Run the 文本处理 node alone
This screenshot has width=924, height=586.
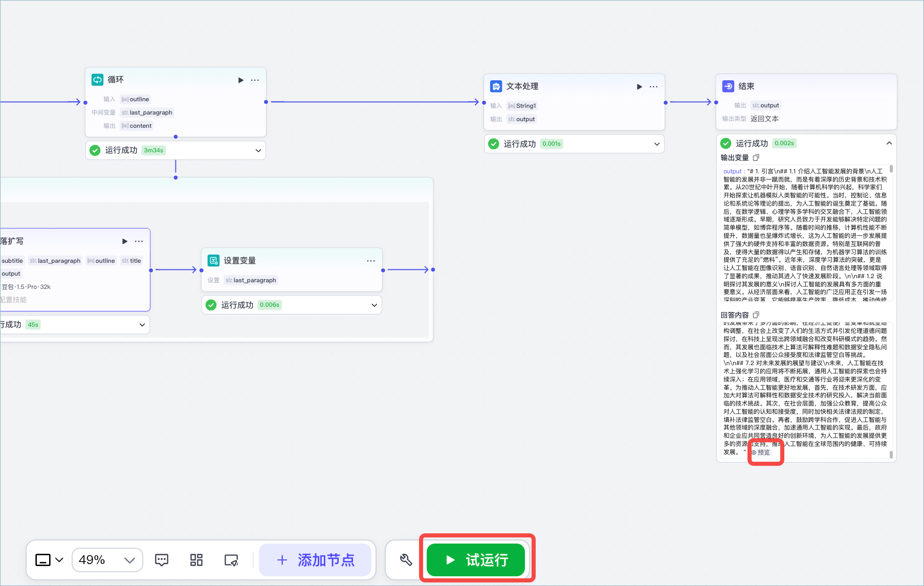[640, 87]
